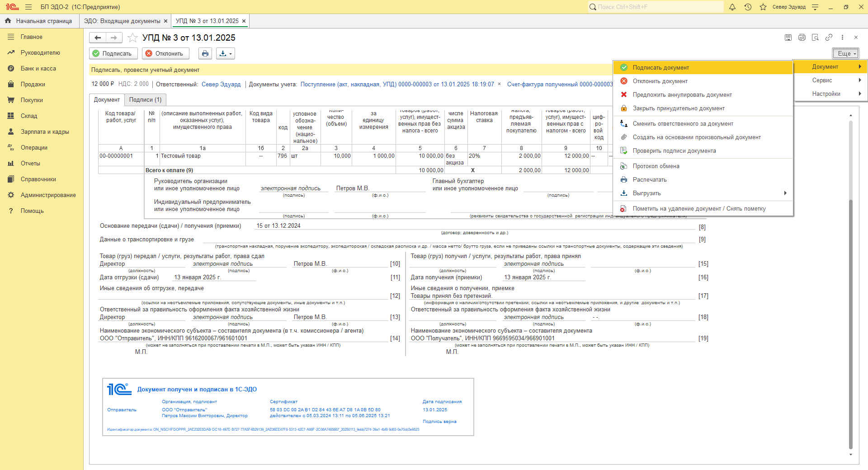868x470 pixels.
Task: Click the get link chain icon
Action: 829,38
